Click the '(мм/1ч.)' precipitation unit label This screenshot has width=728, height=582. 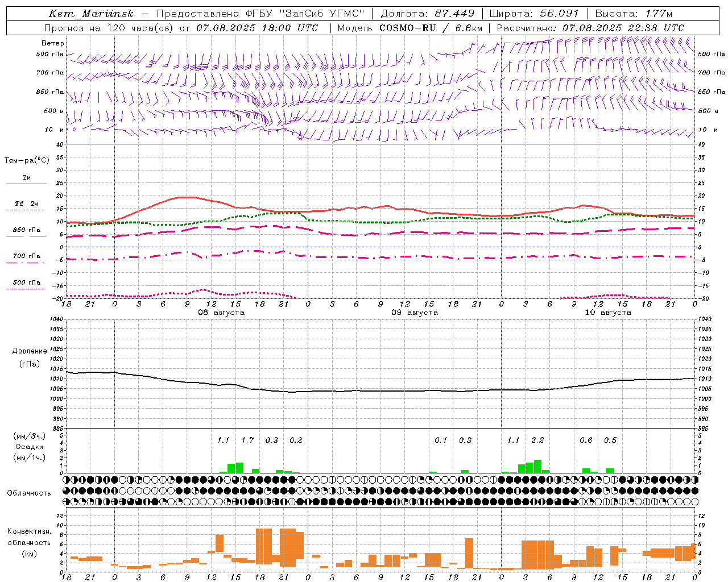pos(30,458)
